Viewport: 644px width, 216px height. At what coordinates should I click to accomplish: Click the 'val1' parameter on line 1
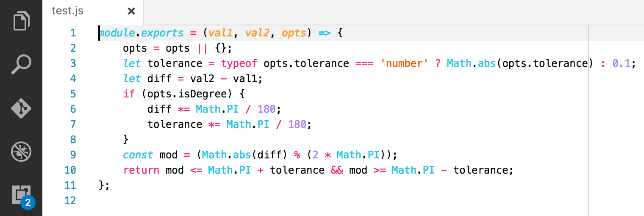(220, 33)
